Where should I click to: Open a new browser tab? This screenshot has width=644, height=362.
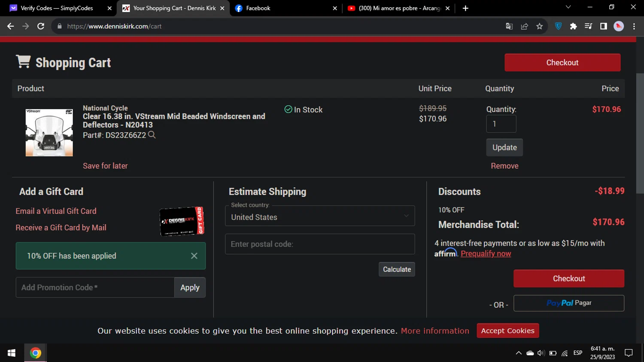pos(465,8)
